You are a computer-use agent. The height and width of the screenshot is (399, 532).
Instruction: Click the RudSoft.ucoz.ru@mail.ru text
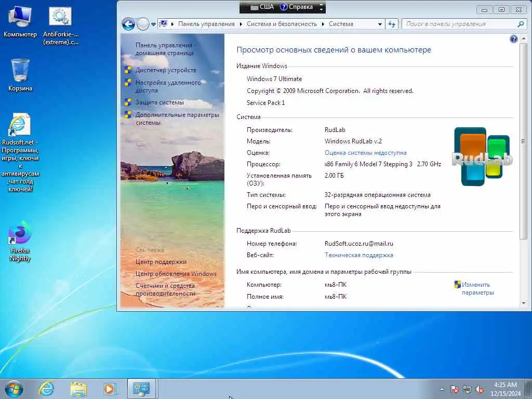click(x=358, y=244)
